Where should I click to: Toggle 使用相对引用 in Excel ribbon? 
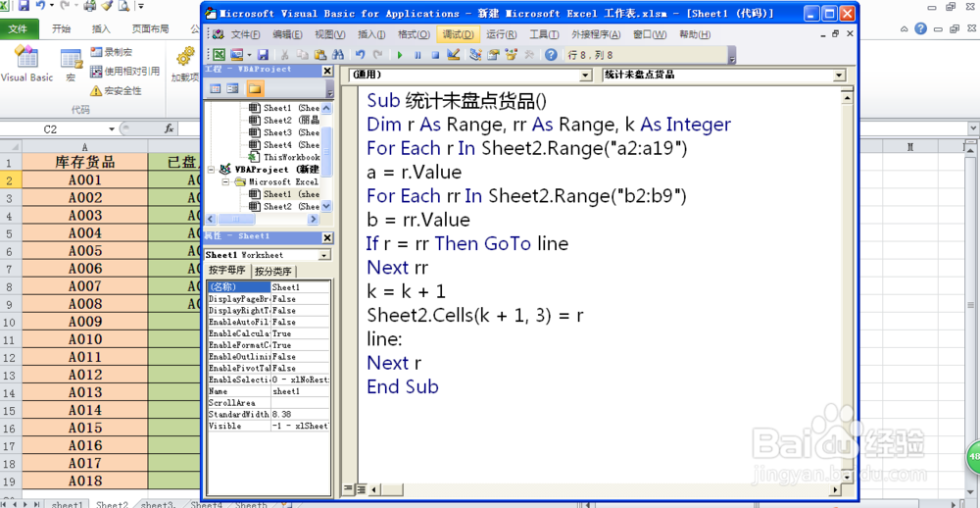(125, 72)
